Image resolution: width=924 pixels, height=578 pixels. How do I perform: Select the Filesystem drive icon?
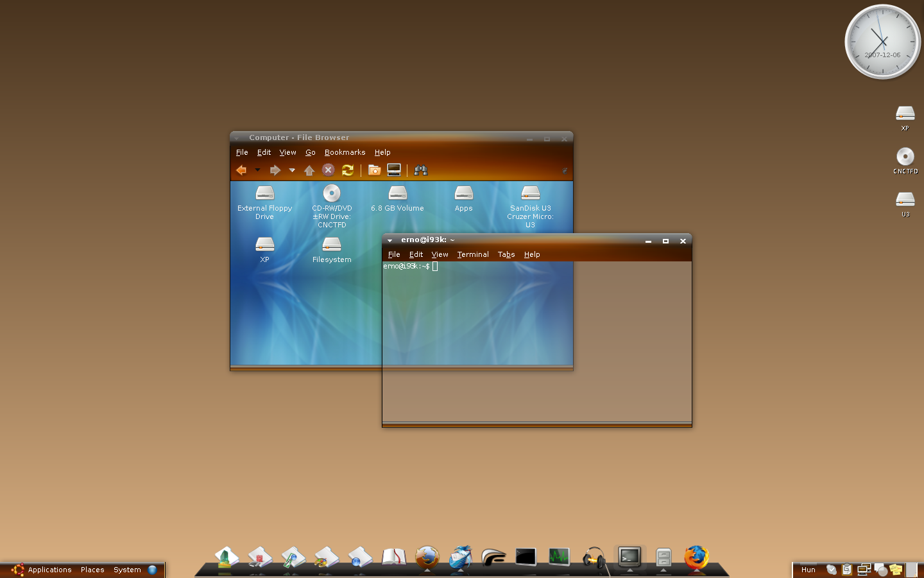coord(332,250)
